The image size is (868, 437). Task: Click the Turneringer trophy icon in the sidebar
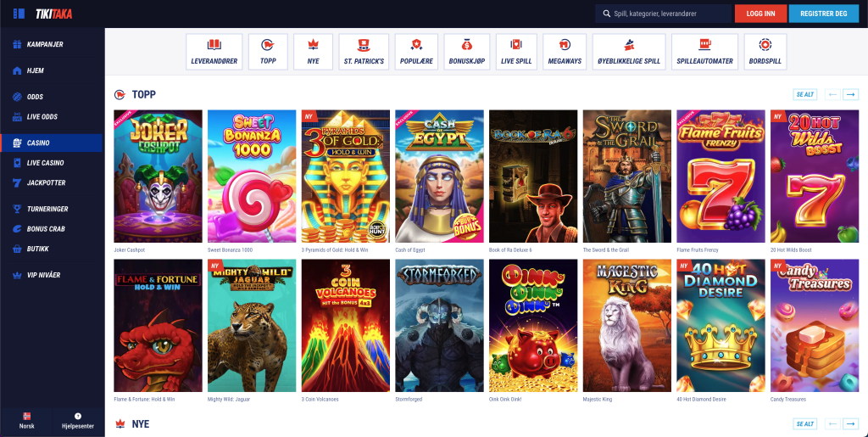coord(17,209)
